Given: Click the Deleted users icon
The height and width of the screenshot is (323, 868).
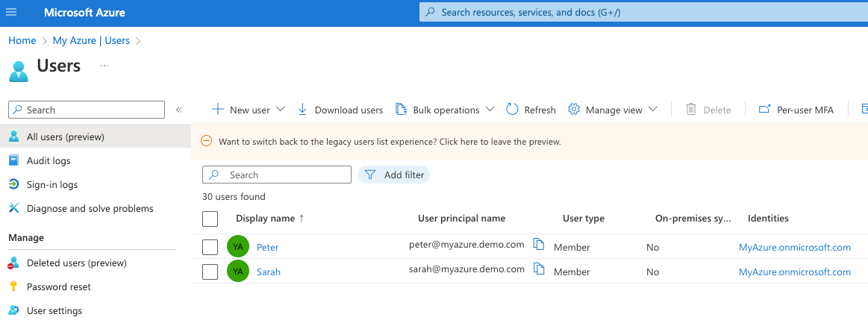Looking at the screenshot, I should click(14, 263).
